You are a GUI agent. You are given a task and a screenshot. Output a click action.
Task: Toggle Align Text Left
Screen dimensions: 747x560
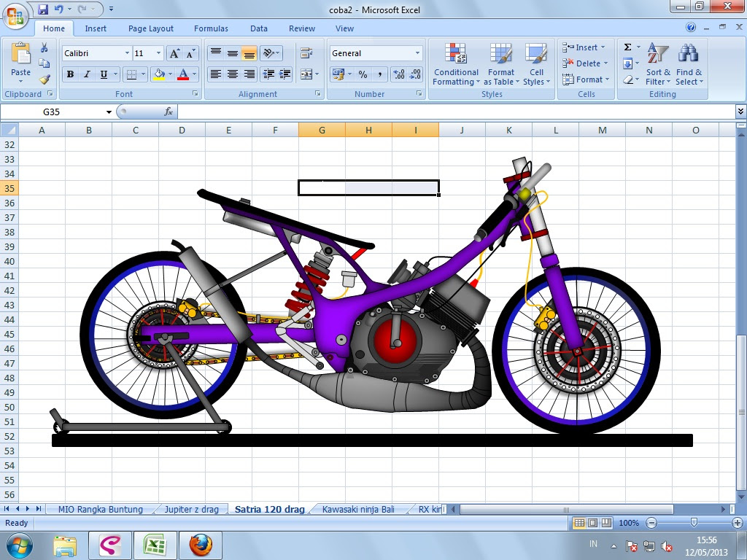point(216,74)
